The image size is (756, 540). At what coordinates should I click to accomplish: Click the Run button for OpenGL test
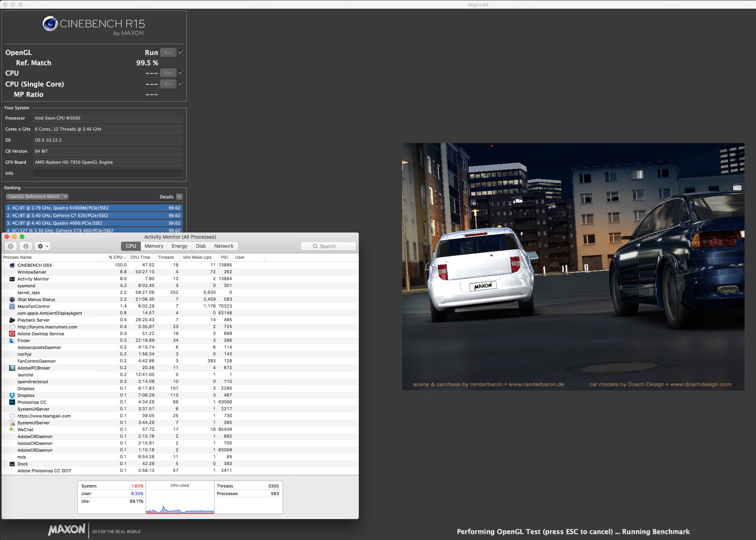point(169,53)
